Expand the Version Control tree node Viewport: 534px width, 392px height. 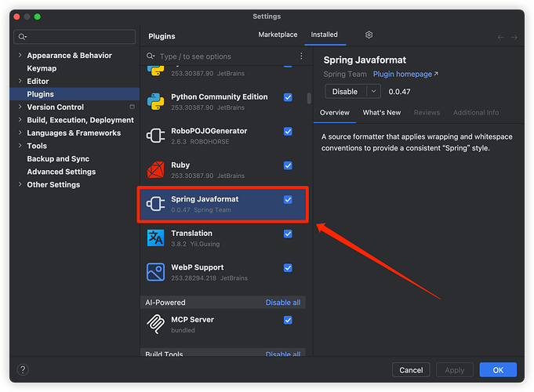tap(20, 107)
